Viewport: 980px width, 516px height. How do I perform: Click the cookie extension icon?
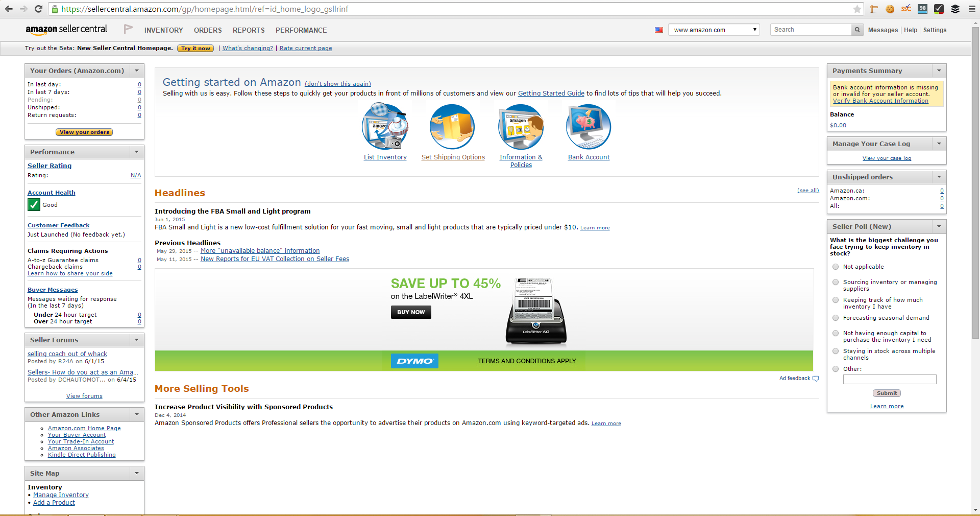coord(890,9)
